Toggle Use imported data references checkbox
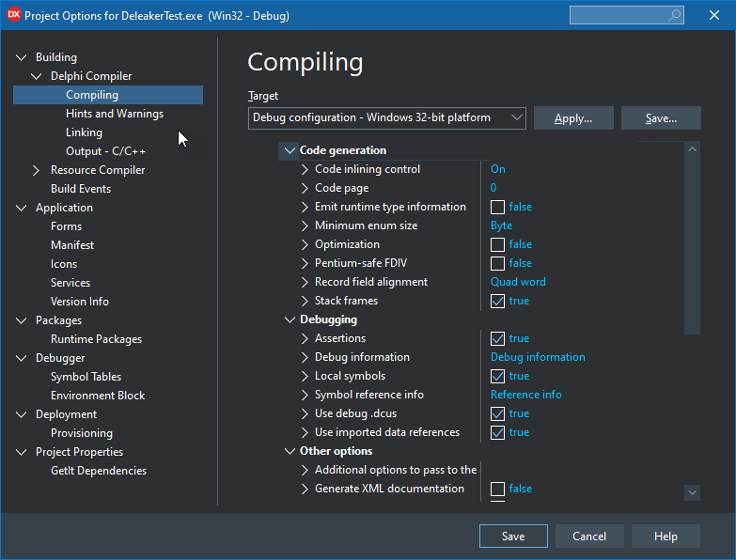This screenshot has width=736, height=560. coord(497,432)
